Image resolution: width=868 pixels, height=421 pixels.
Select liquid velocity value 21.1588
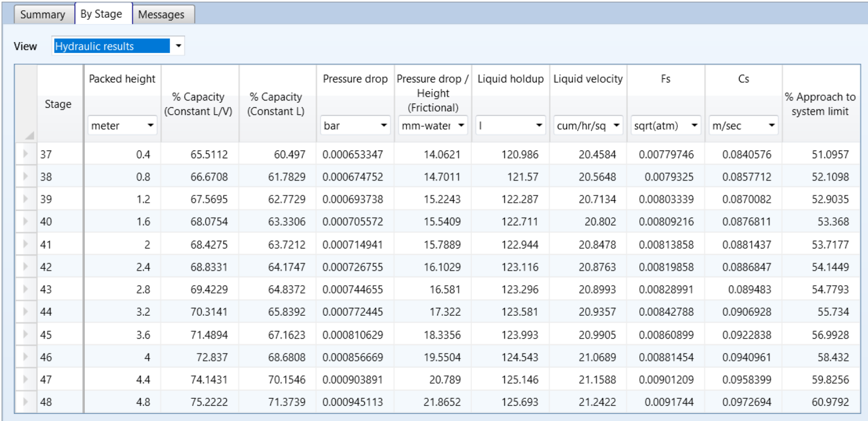(588, 380)
